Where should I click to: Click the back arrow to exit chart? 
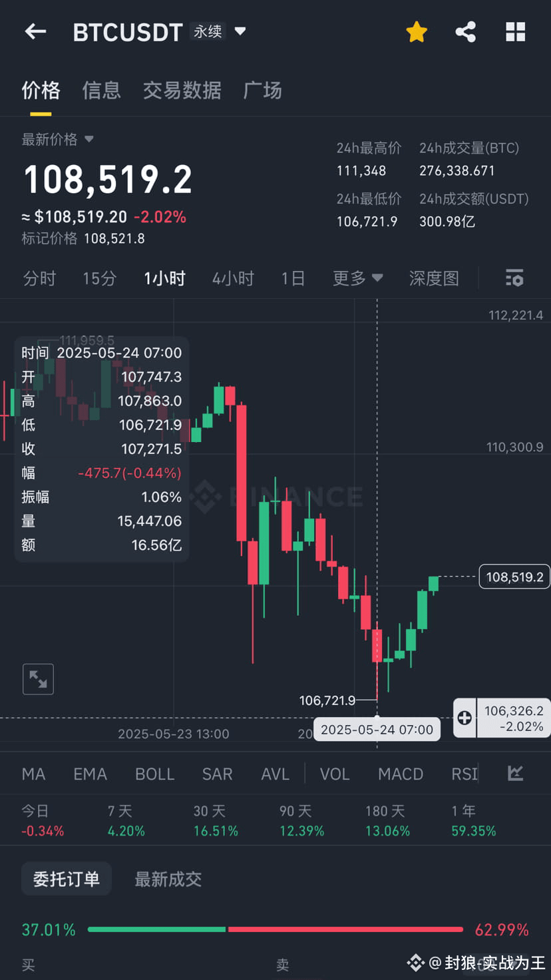click(35, 31)
